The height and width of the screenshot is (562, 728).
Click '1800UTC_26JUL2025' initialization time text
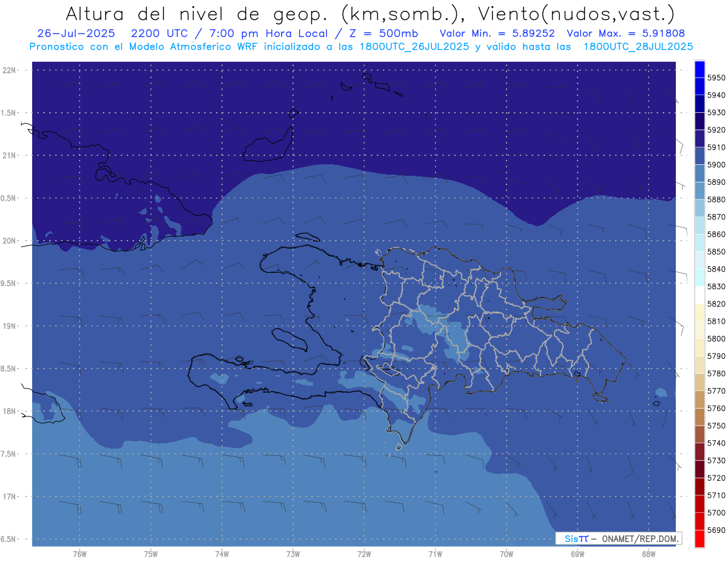click(x=411, y=47)
